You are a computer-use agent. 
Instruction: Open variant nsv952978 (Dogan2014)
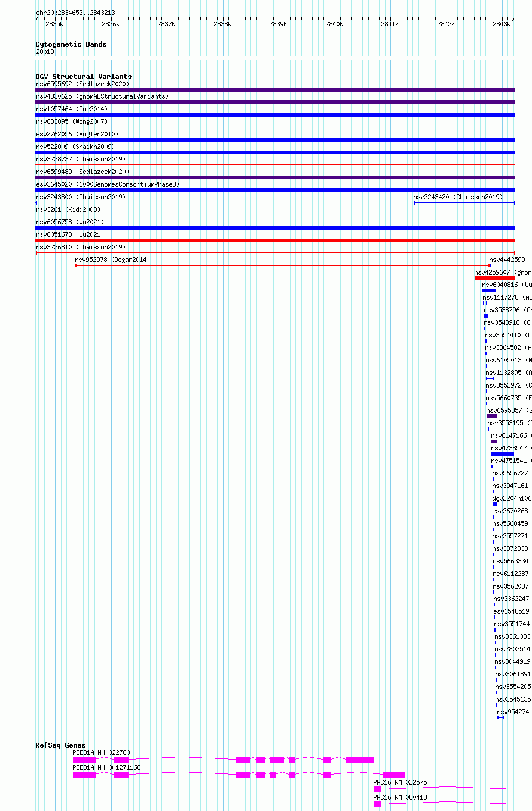(113, 260)
